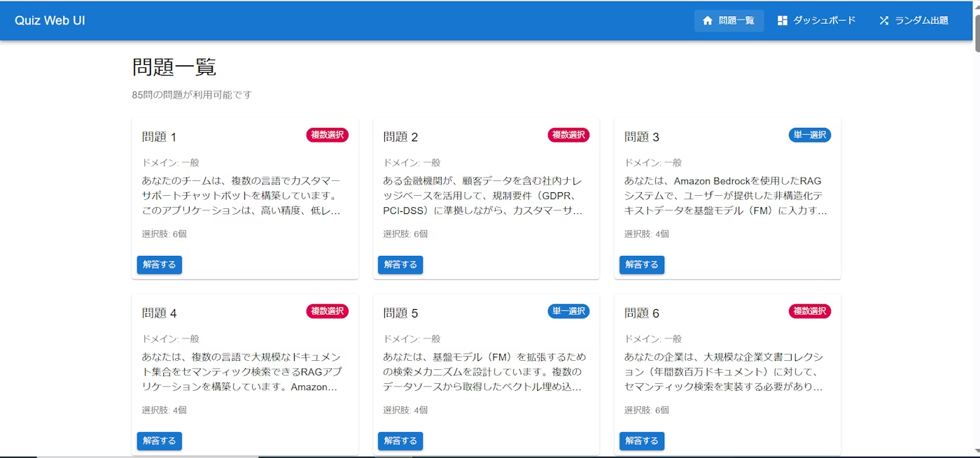Click the 問題 2 card title
Screen dimensions: 980x458
pos(400,137)
